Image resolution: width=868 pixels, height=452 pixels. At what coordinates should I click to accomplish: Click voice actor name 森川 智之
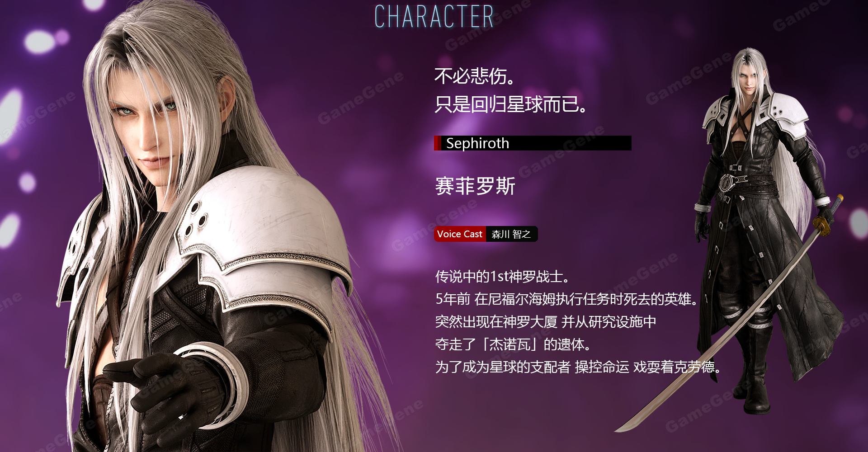[511, 234]
